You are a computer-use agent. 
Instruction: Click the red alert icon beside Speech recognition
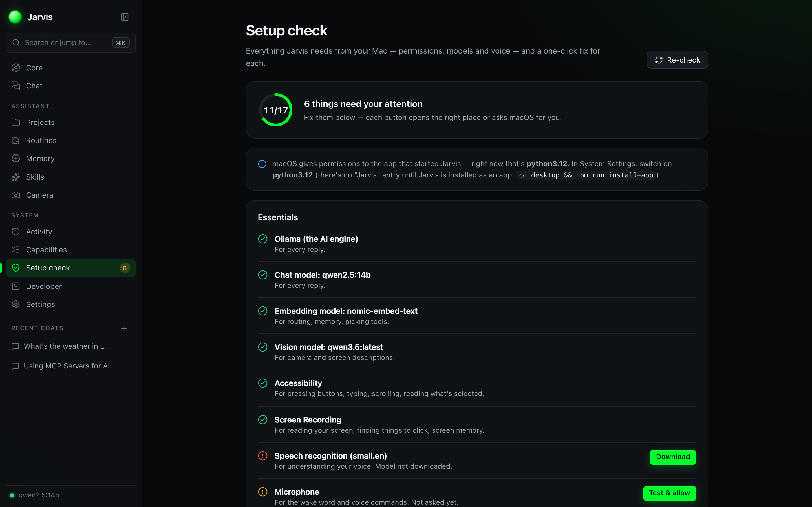click(x=263, y=456)
